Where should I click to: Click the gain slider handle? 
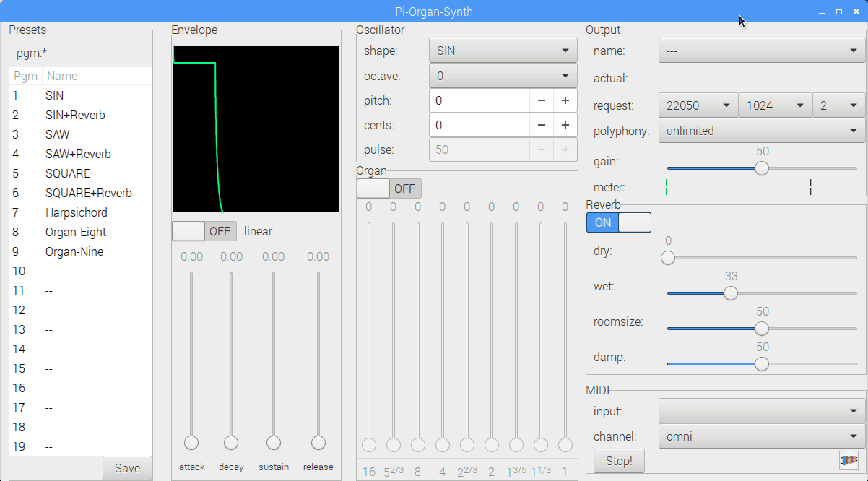coord(762,168)
